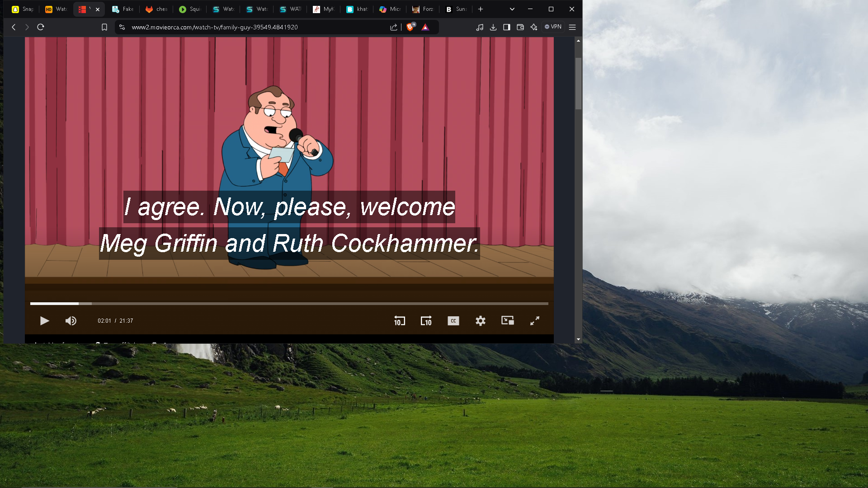The image size is (868, 488).
Task: Open the Brave playlist music note icon
Action: tap(480, 27)
